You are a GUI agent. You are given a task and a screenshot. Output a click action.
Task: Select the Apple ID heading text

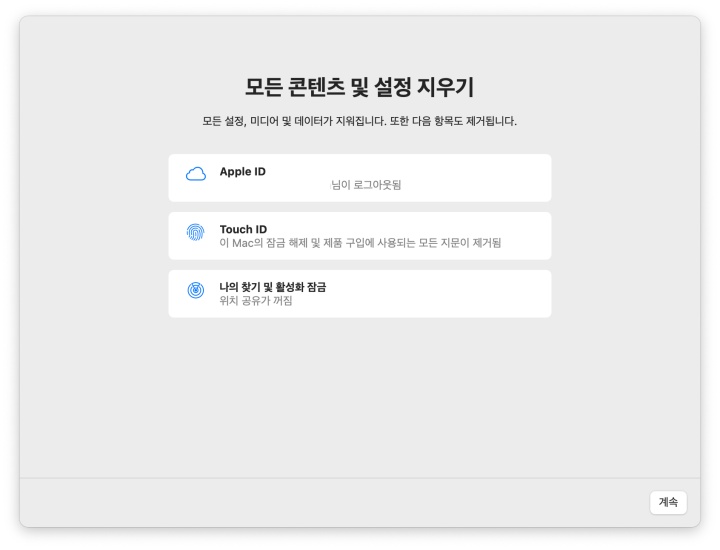pos(242,171)
